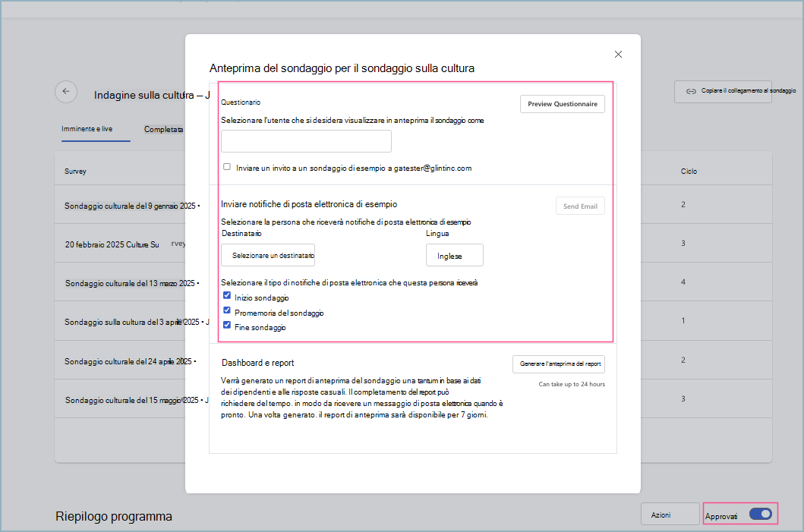This screenshot has width=804, height=532.
Task: Go back using the arrow button
Action: (x=66, y=92)
